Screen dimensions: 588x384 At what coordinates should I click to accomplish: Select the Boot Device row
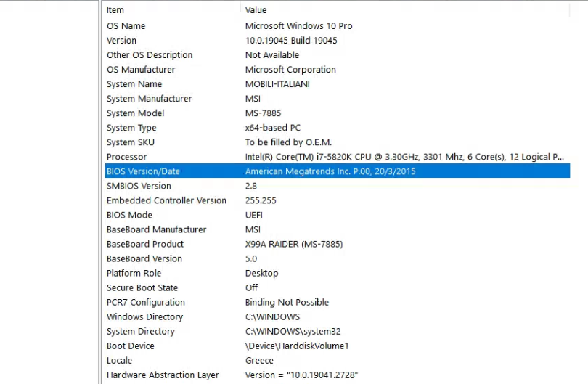[338, 346]
